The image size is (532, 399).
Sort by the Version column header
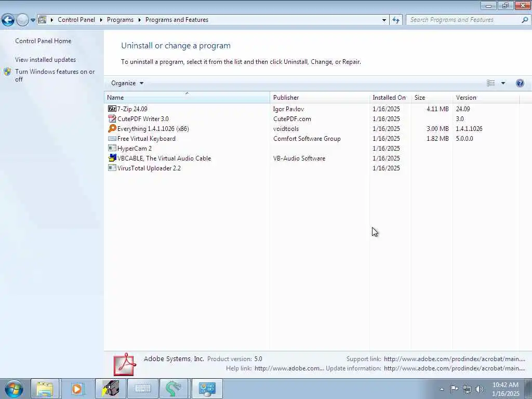(486, 97)
